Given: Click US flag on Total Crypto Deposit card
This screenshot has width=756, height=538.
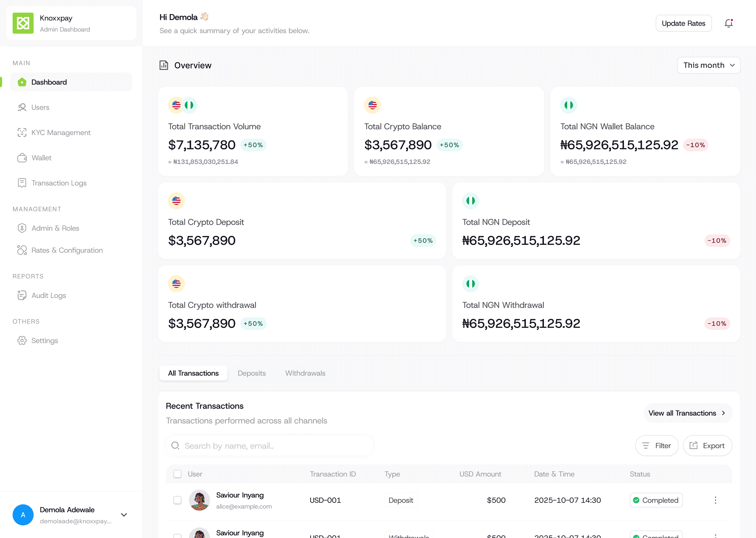Looking at the screenshot, I should [176, 201].
